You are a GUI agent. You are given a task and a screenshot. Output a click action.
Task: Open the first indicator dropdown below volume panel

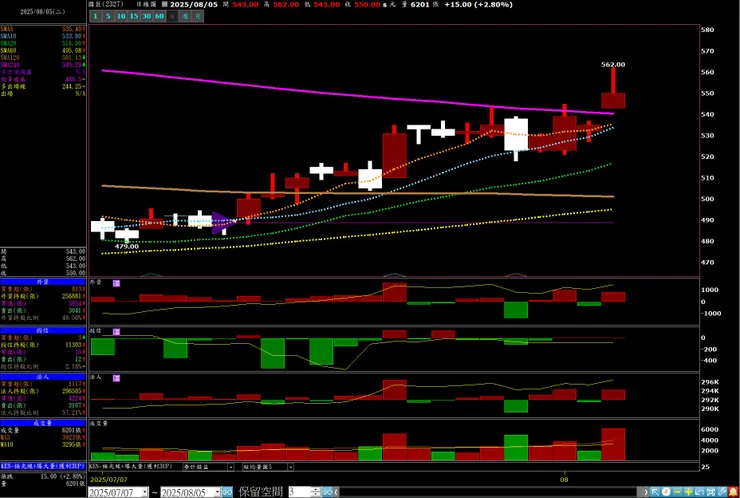(x=231, y=467)
